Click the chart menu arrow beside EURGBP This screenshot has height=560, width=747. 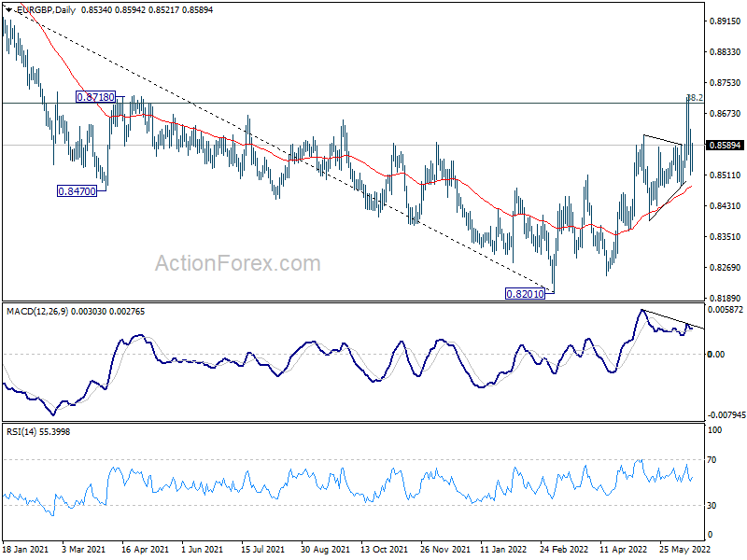pyautogui.click(x=9, y=9)
